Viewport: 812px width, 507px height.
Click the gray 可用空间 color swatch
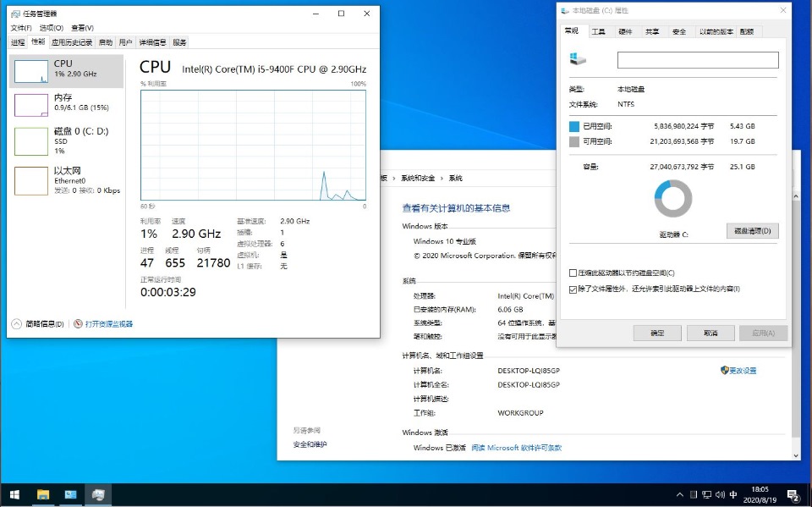pyautogui.click(x=573, y=141)
